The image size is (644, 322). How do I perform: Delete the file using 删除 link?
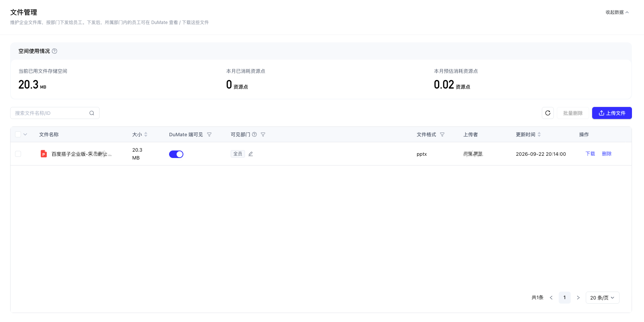point(607,154)
